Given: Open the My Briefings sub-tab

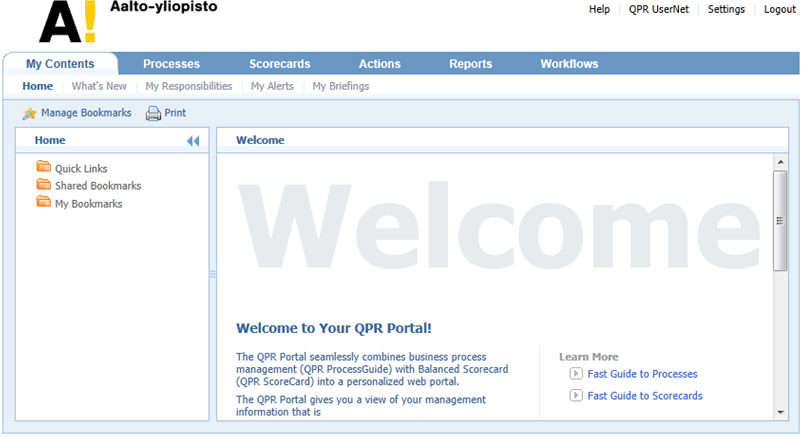Looking at the screenshot, I should coord(341,86).
